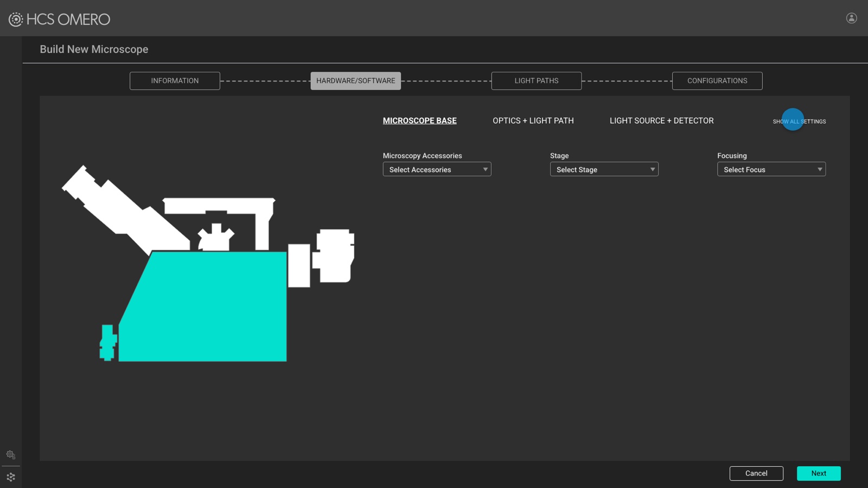Jump to the CONFIGURATIONS step

pyautogui.click(x=717, y=81)
